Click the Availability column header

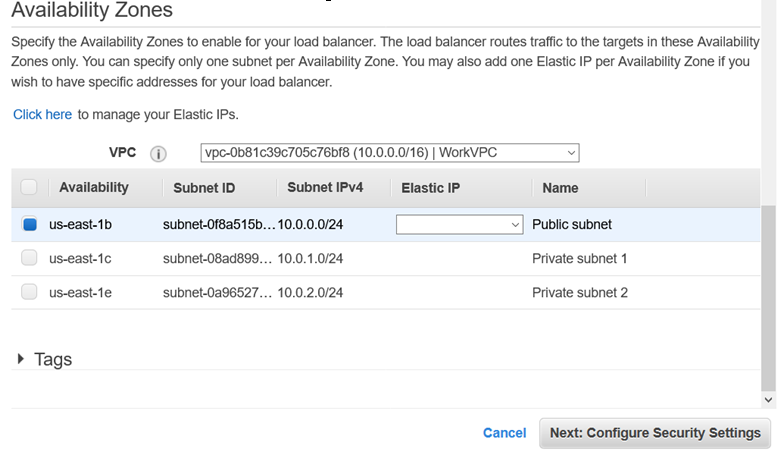tap(94, 187)
